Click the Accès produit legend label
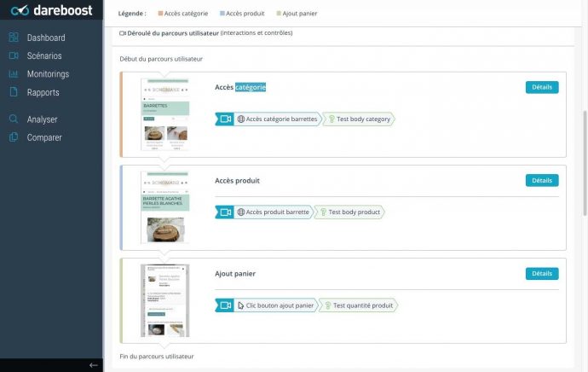Image resolution: width=588 pixels, height=372 pixels. pyautogui.click(x=245, y=14)
